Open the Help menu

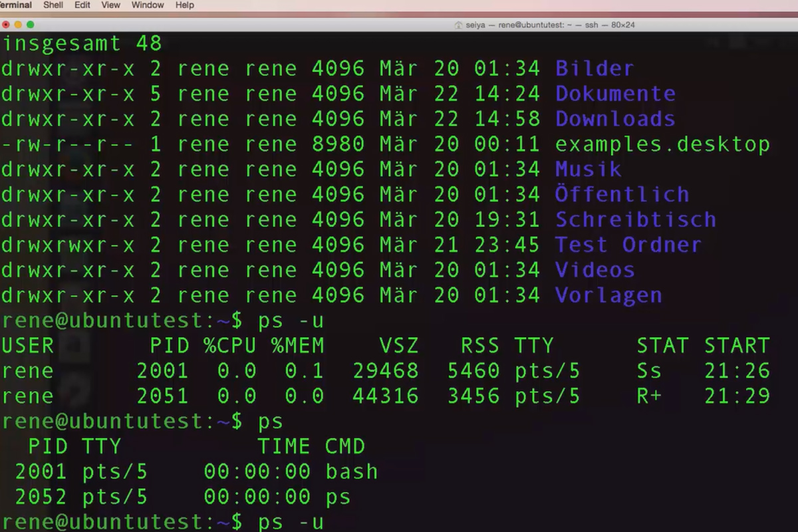[x=184, y=5]
